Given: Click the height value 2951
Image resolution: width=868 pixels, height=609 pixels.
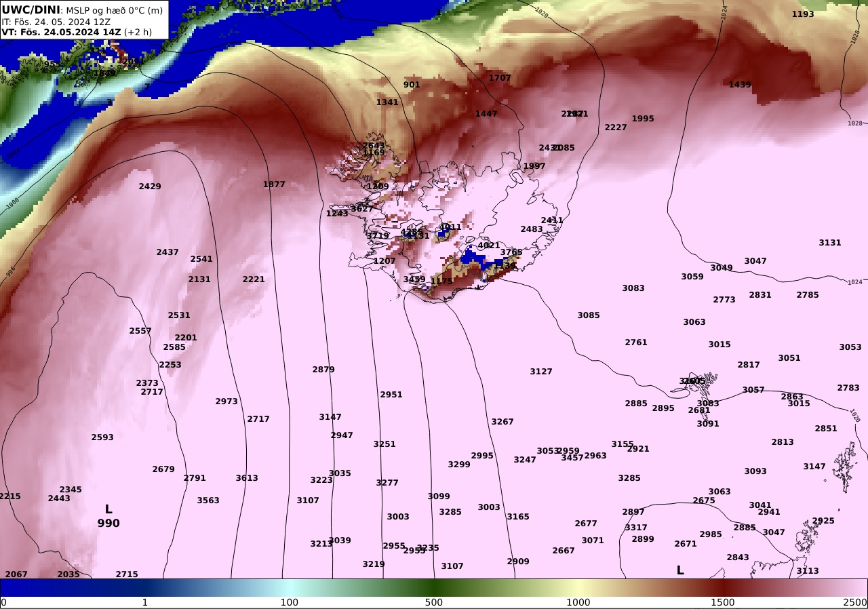Looking at the screenshot, I should (x=391, y=395).
